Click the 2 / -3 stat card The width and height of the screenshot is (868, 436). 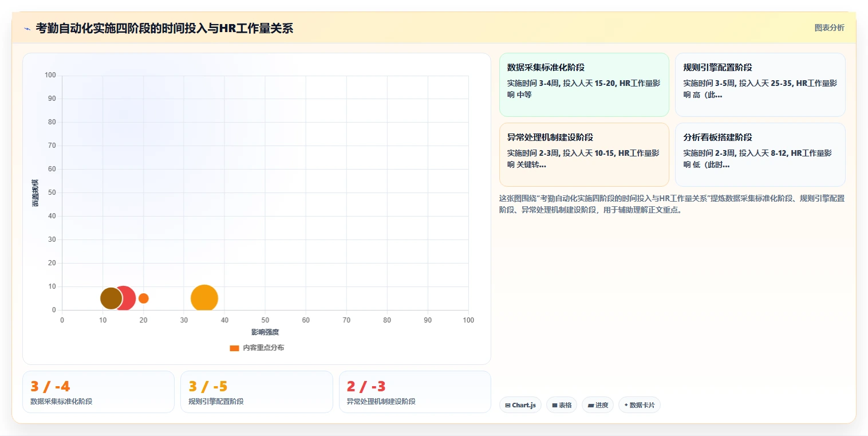pyautogui.click(x=415, y=392)
